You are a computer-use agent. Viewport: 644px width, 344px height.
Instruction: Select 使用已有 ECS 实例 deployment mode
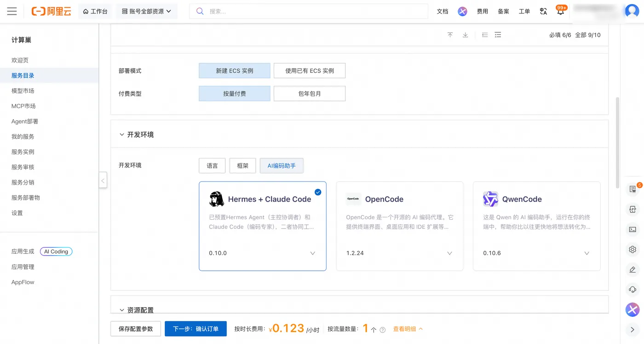(310, 70)
